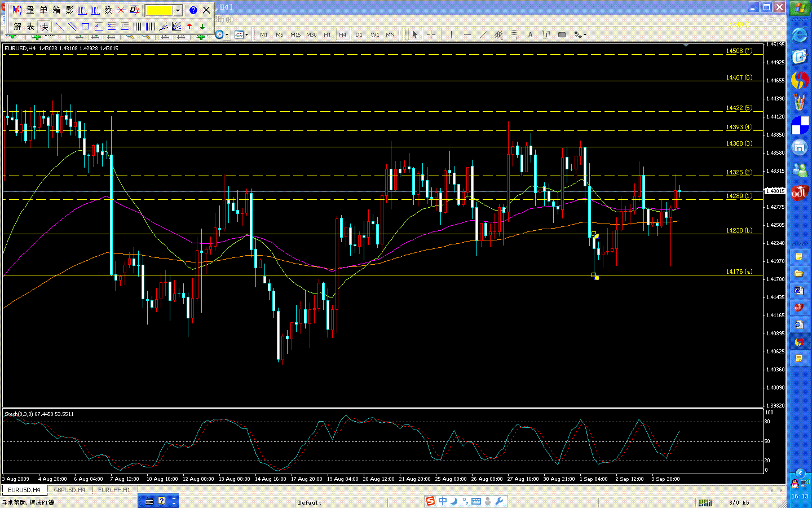The image size is (812, 508).
Task: Select the Fibonacci retracement tool
Action: tap(514, 35)
